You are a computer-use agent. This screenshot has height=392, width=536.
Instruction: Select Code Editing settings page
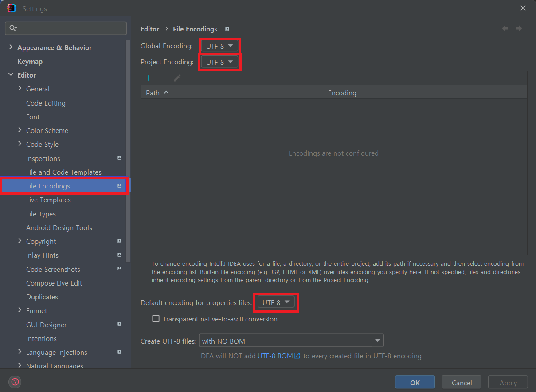click(x=46, y=103)
